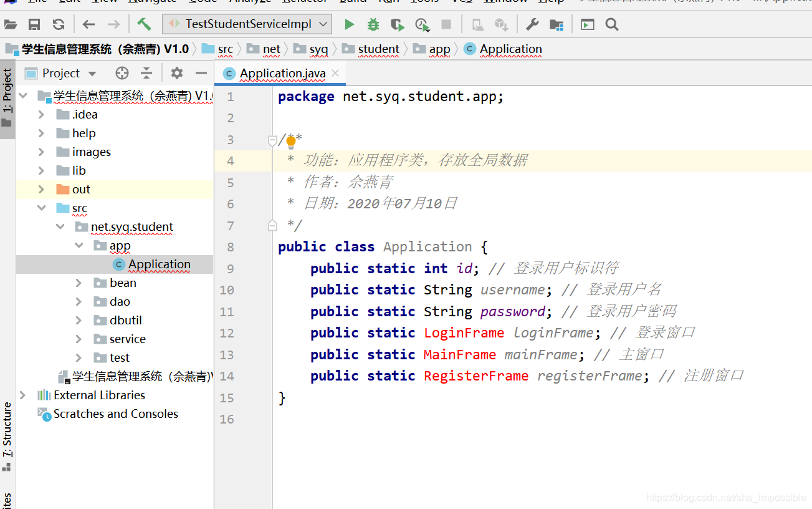Open settings with the wrench icon
812x509 pixels.
tap(532, 25)
